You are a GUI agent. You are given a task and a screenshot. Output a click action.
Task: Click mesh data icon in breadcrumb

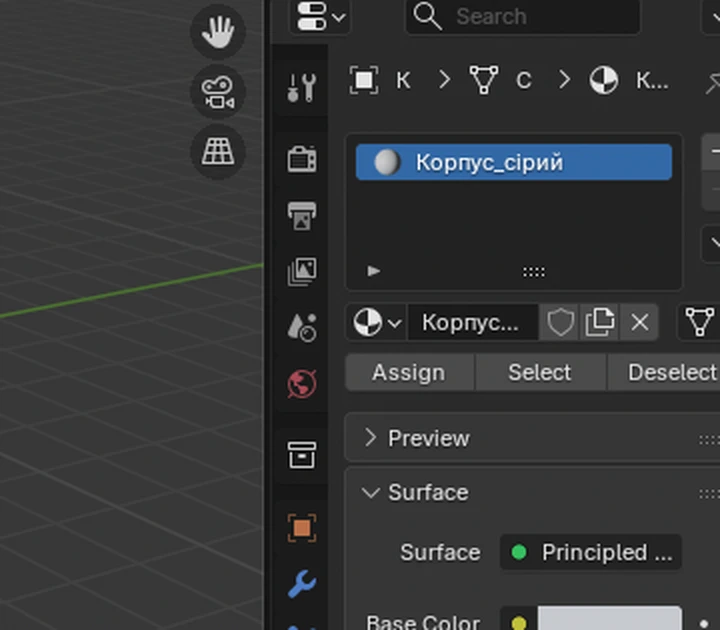point(484,80)
